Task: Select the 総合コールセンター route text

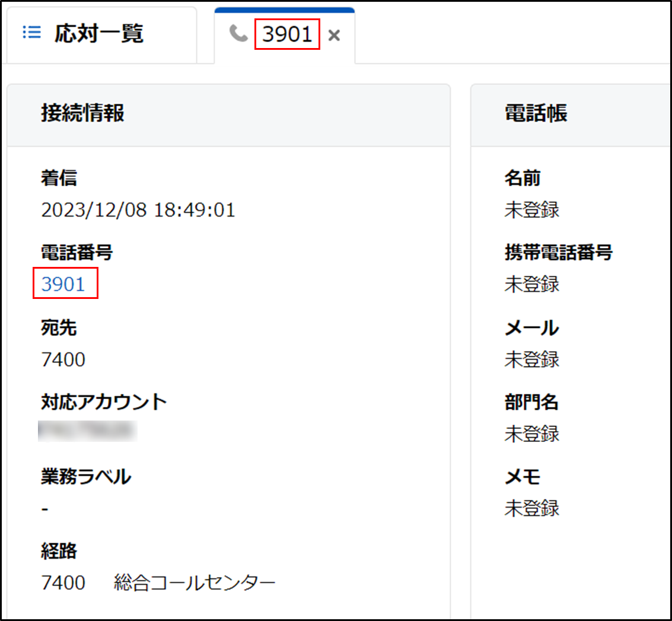Action: (195, 584)
